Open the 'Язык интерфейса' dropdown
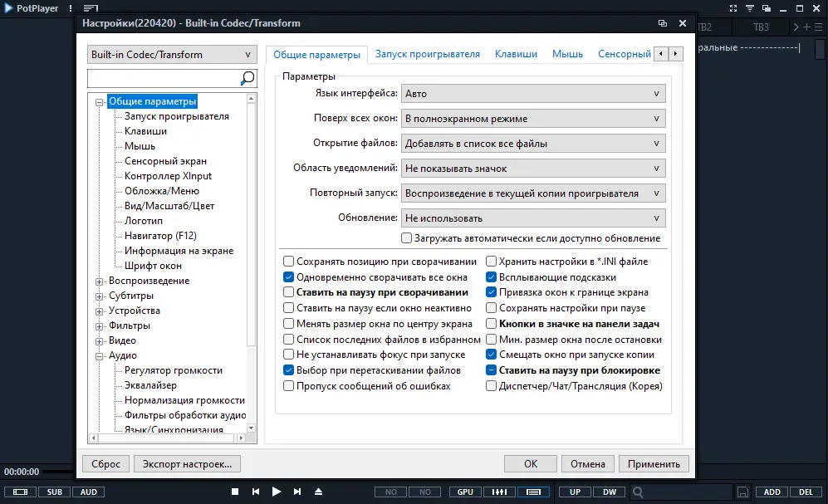 pyautogui.click(x=533, y=94)
